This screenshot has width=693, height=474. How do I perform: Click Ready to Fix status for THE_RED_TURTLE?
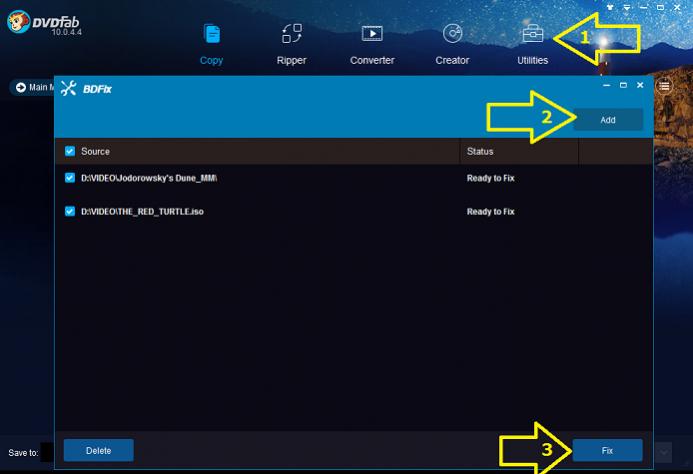point(491,212)
